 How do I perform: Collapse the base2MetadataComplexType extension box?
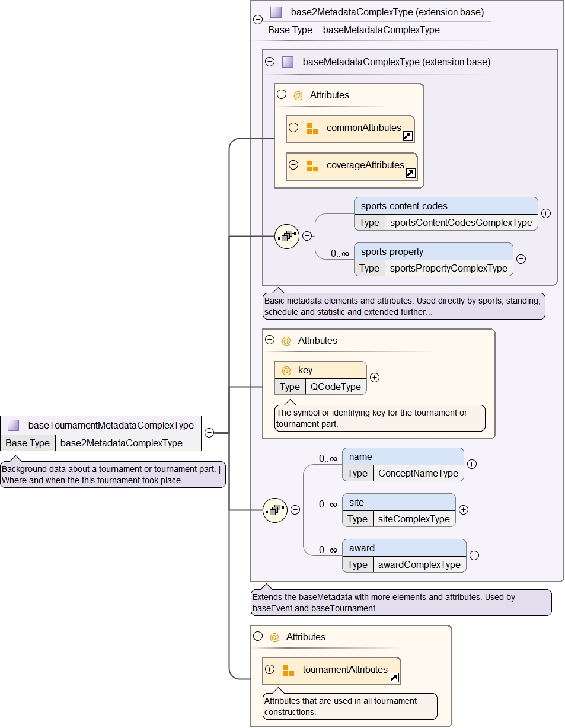[x=258, y=19]
